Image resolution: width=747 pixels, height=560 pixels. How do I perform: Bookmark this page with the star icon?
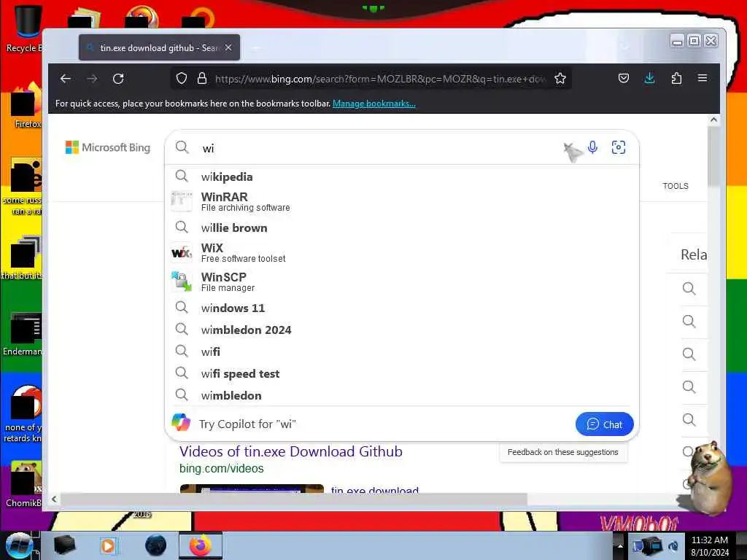(x=560, y=79)
